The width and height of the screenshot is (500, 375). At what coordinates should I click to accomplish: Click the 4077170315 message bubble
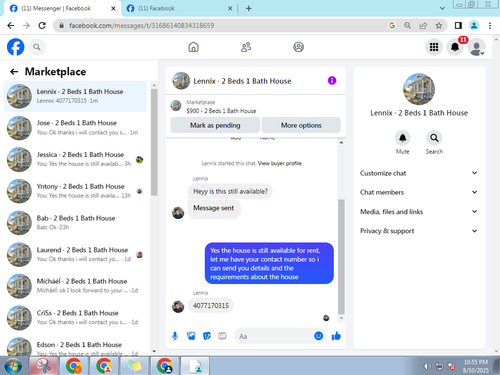coord(211,305)
